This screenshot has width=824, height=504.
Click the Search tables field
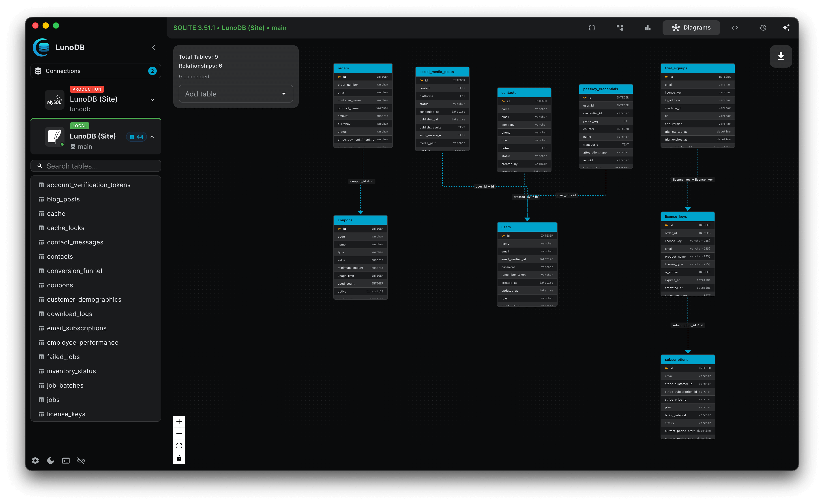96,166
